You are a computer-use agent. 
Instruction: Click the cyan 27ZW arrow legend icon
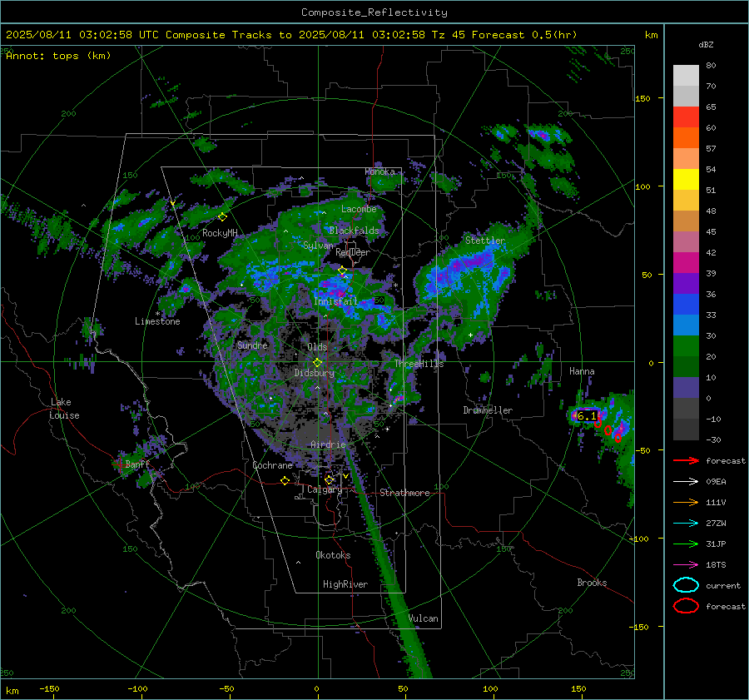click(x=686, y=524)
